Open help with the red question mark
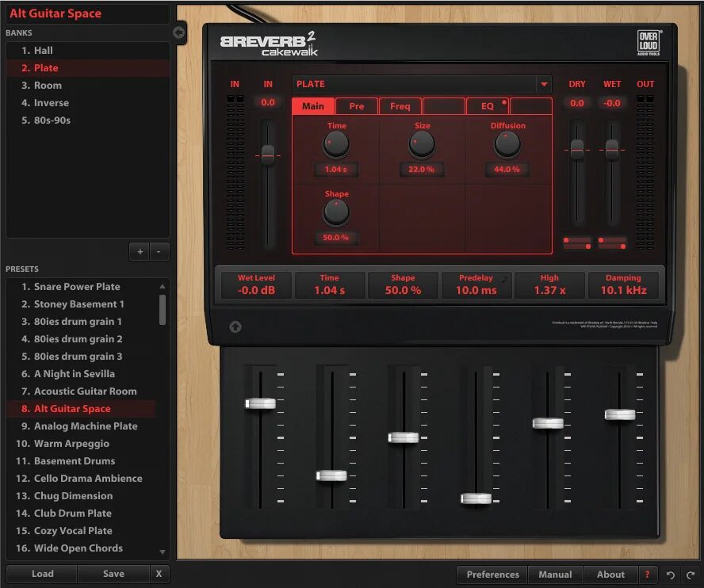Screen dimensions: 704x588 tap(647, 575)
